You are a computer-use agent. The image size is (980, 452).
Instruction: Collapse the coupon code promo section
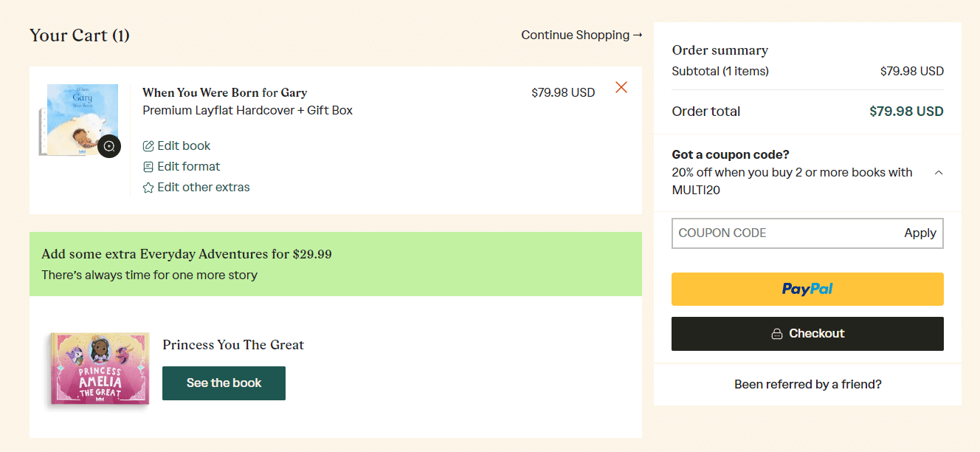pyautogui.click(x=938, y=171)
